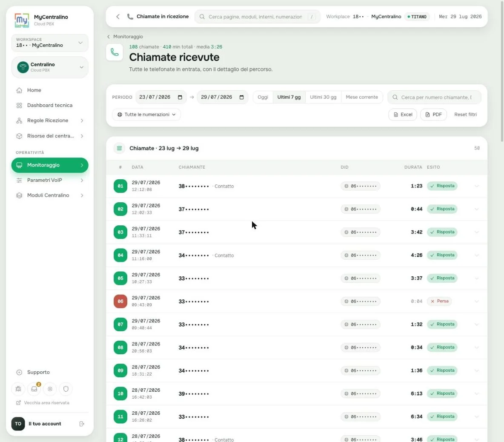Click the caller number search field
The height and width of the screenshot is (442, 504).
tap(434, 98)
